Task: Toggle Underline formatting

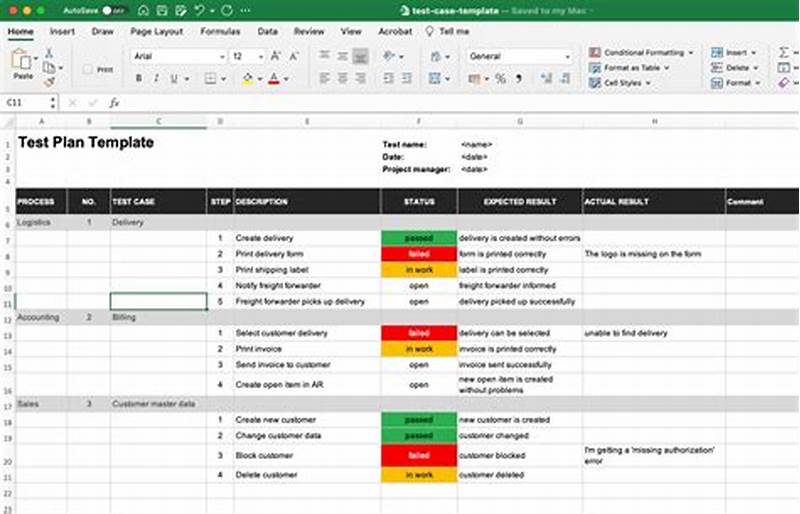Action: coord(174,78)
